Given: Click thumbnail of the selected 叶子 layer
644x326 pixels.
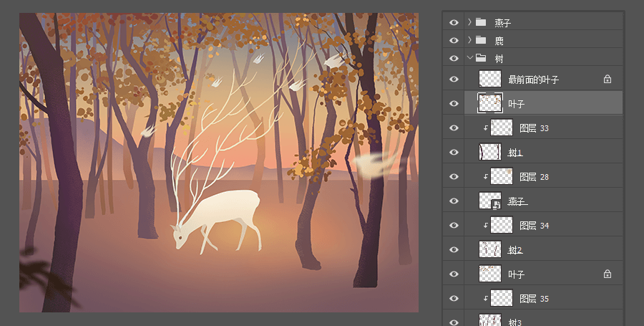Looking at the screenshot, I should tap(490, 103).
